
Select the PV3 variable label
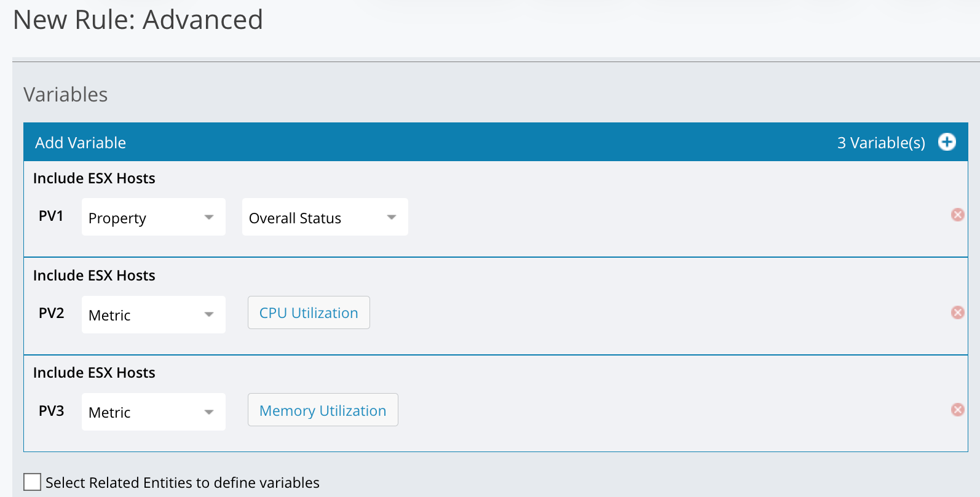coord(51,411)
